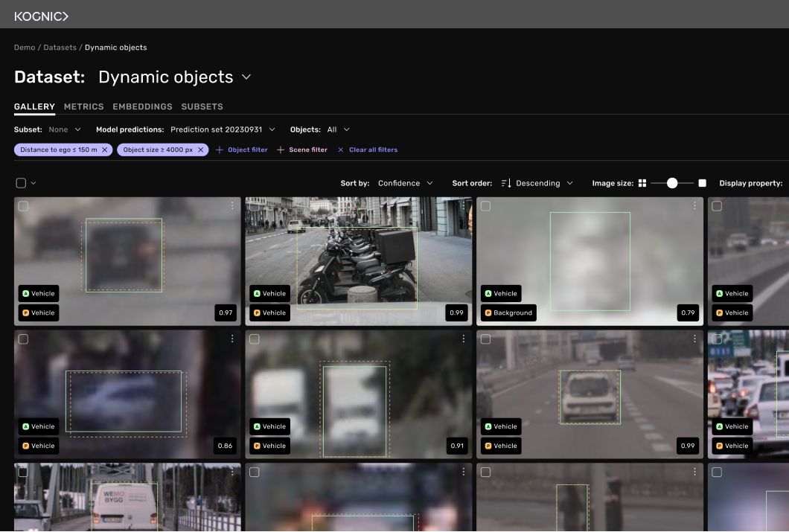Remove the Distance to ego filter chip
Screen dimensions: 789x532
[x=105, y=150]
